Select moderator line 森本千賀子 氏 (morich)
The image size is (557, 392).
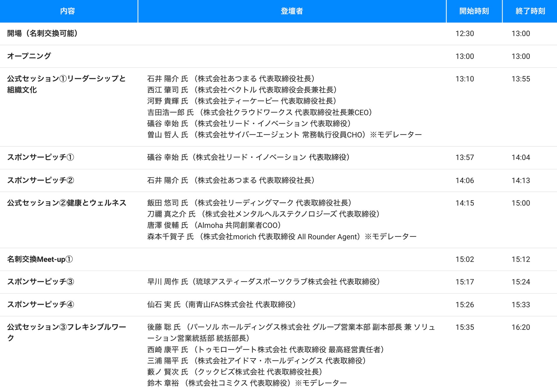(282, 237)
